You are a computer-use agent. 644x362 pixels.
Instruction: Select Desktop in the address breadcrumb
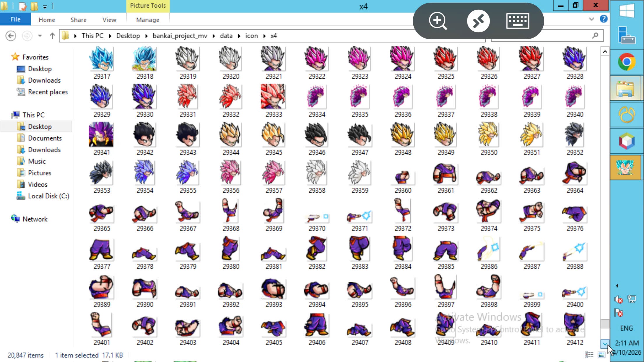(x=128, y=36)
